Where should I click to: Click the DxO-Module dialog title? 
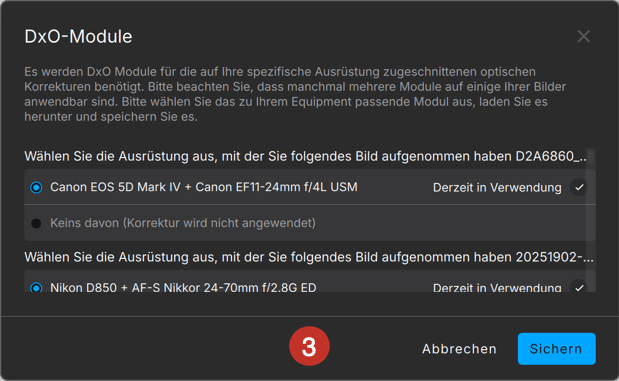(78, 36)
